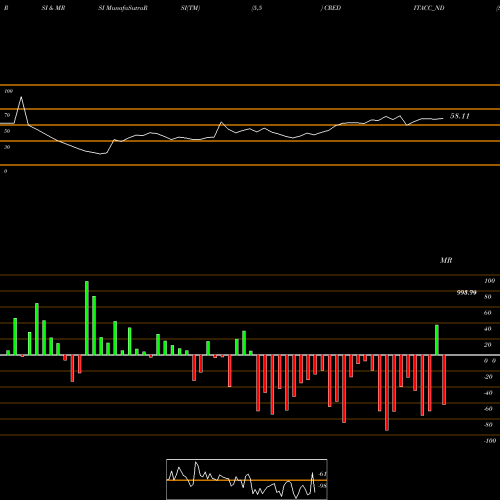Click the 20 label on MR axis
The width and height of the screenshot is (500, 500).
pyautogui.click(x=488, y=345)
